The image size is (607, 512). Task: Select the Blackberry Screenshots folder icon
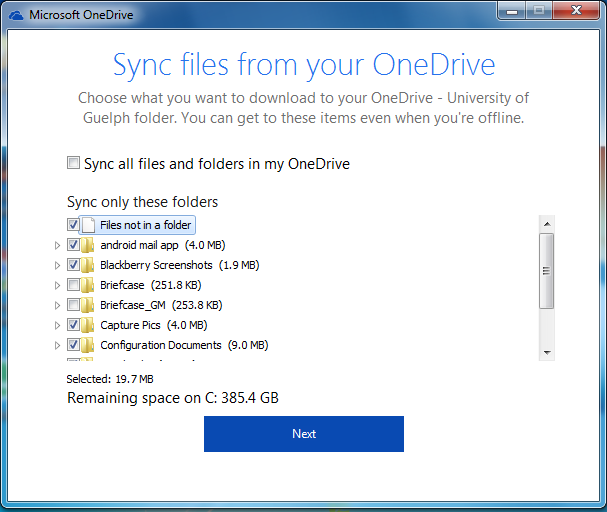pyautogui.click(x=88, y=265)
